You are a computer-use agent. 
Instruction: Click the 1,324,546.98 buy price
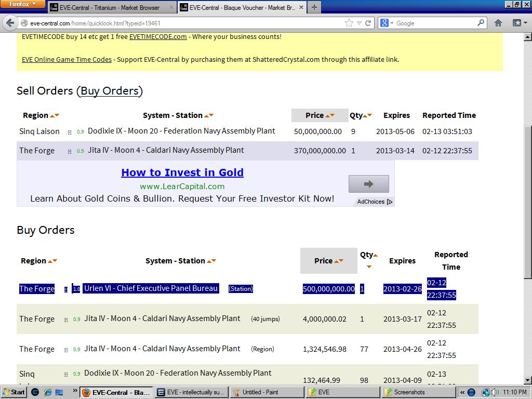tap(324, 349)
